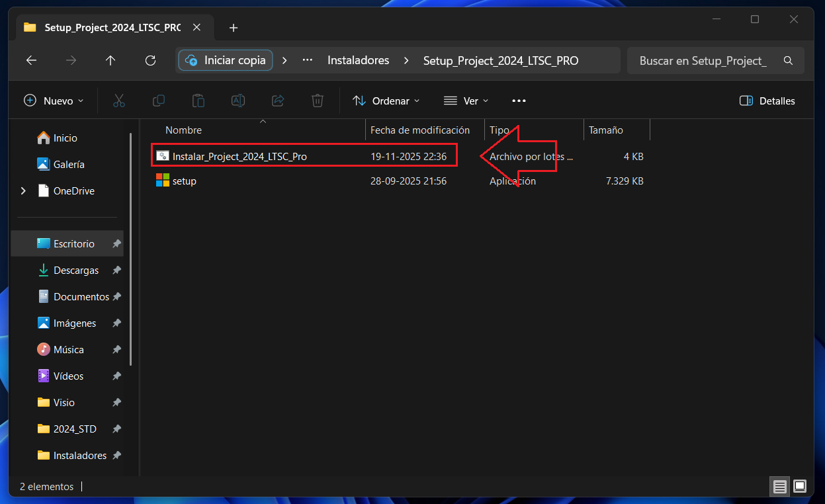Close the Setup_Project_2024 tab
The width and height of the screenshot is (825, 504).
[x=196, y=27]
